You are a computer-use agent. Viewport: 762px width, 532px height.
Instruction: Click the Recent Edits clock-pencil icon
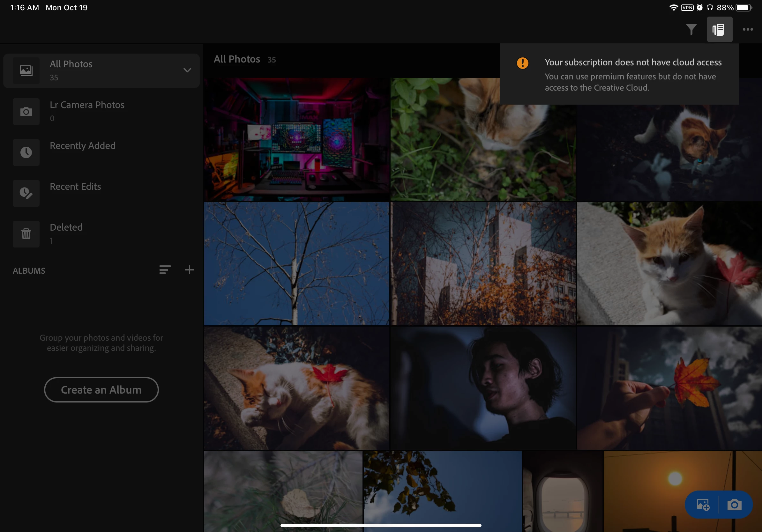coord(26,193)
